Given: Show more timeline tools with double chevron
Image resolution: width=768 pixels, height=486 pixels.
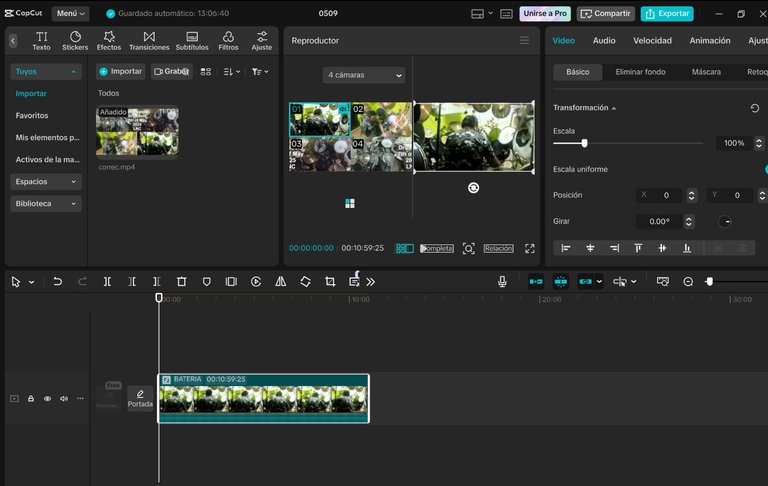Looking at the screenshot, I should (x=371, y=282).
